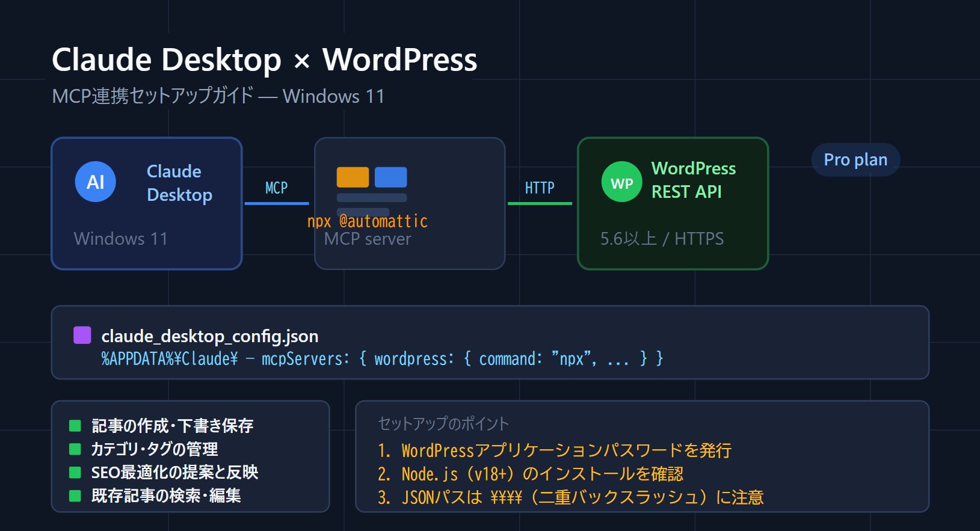This screenshot has width=980, height=531.
Task: Click step 3 about JSONパス double backslash
Action: pos(570,497)
